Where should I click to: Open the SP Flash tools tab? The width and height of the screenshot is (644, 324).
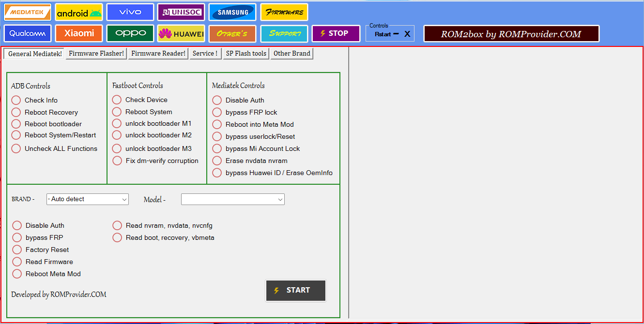pyautogui.click(x=246, y=54)
